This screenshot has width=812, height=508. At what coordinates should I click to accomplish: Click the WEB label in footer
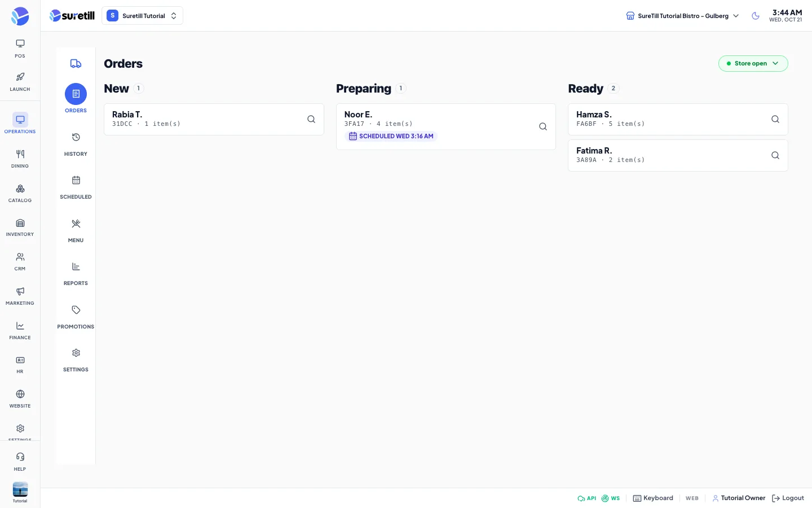(692, 498)
